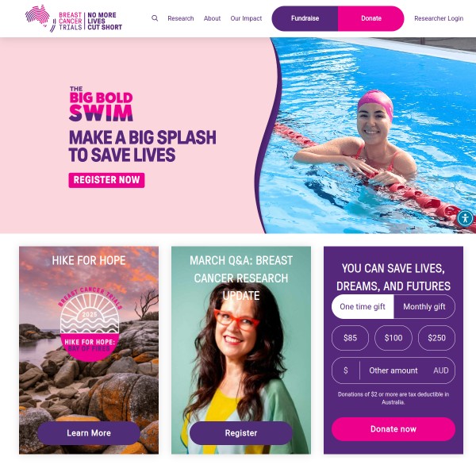Open the Our Impact menu

coord(246,18)
